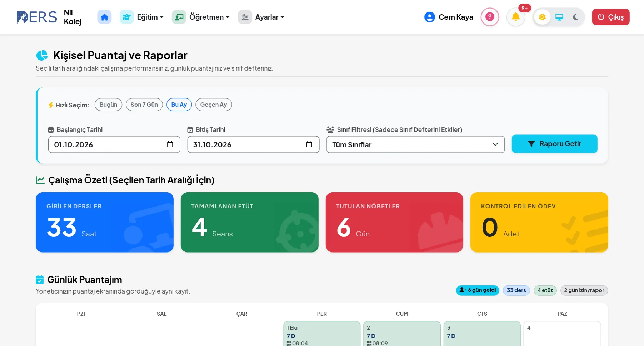Click Raporu Getir button
The height and width of the screenshot is (346, 644).
pos(554,144)
